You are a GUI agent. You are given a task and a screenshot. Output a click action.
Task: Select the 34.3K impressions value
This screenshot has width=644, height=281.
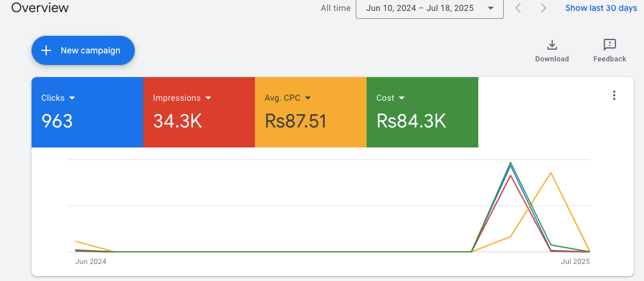[x=177, y=121]
